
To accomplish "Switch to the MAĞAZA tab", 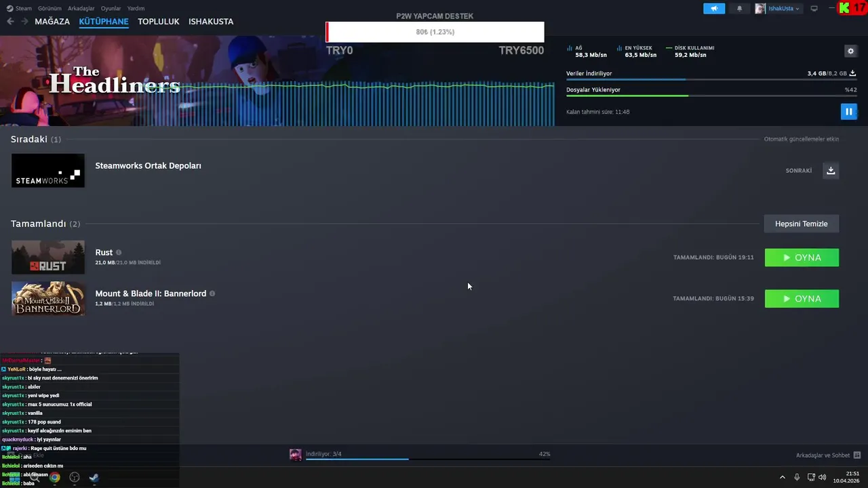I will (52, 22).
